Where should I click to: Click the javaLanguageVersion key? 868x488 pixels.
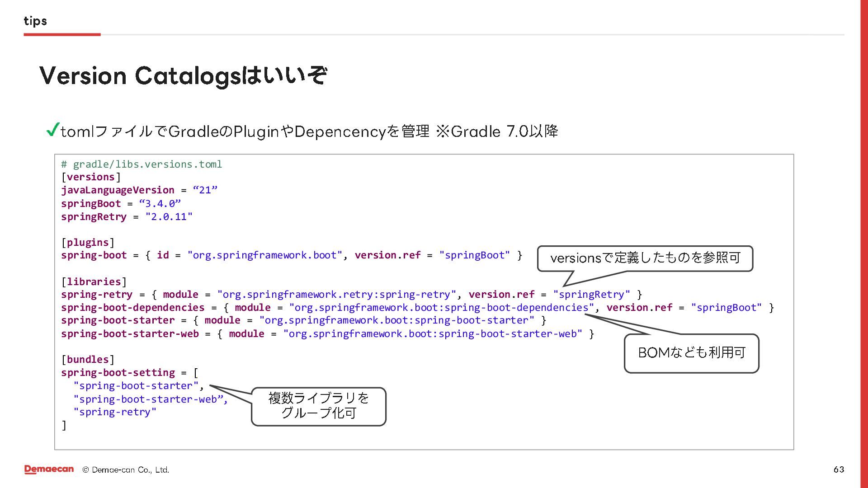pos(118,190)
